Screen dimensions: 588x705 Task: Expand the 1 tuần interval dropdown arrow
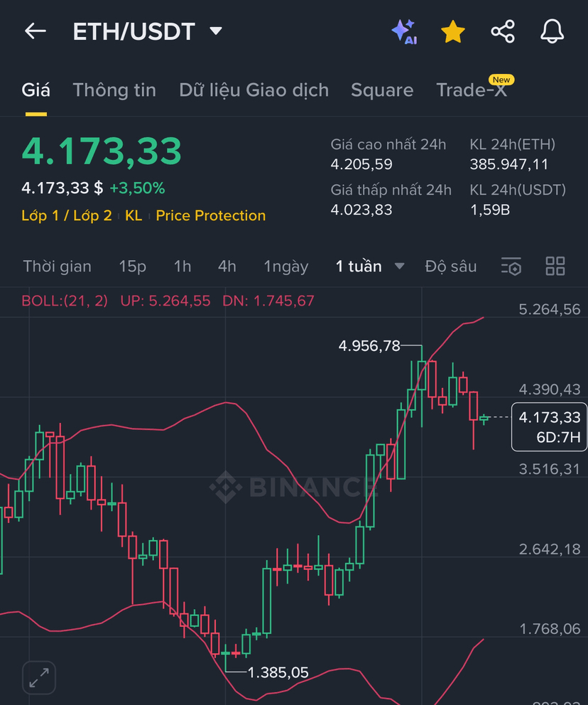pyautogui.click(x=400, y=267)
